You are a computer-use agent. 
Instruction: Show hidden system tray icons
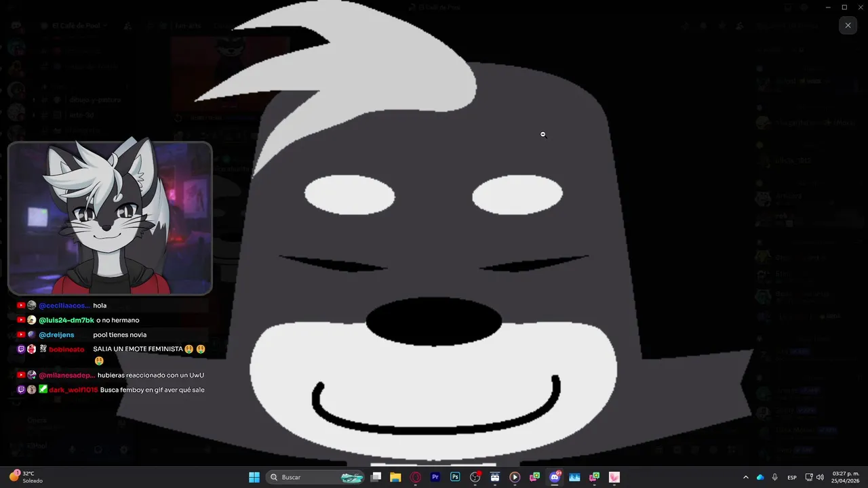click(746, 477)
